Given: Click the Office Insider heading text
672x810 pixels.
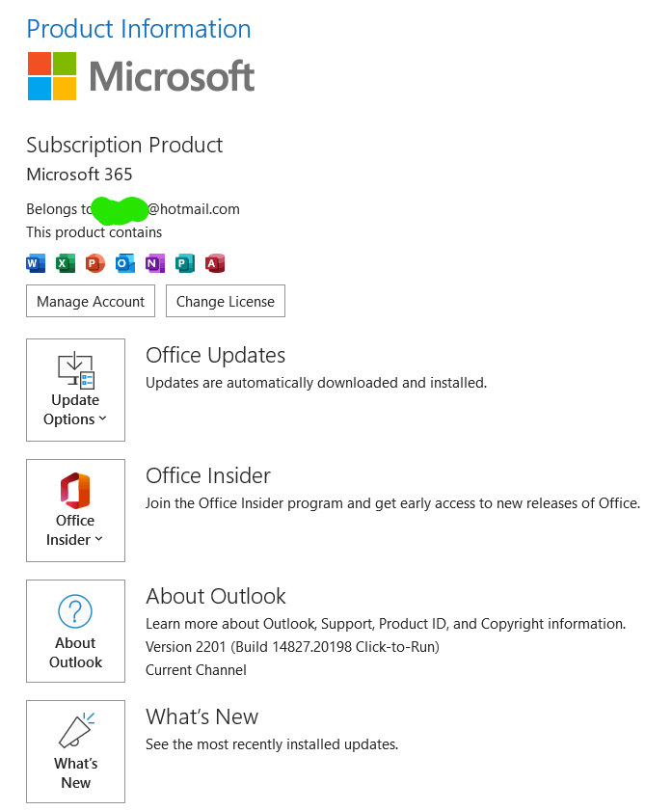Looking at the screenshot, I should (x=208, y=475).
